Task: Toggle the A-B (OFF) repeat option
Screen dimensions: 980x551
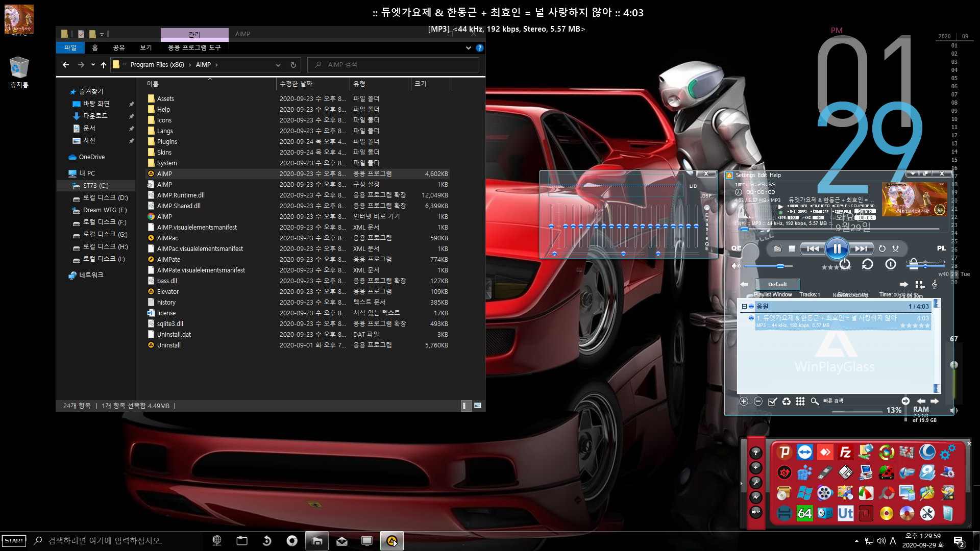Action: [x=797, y=211]
